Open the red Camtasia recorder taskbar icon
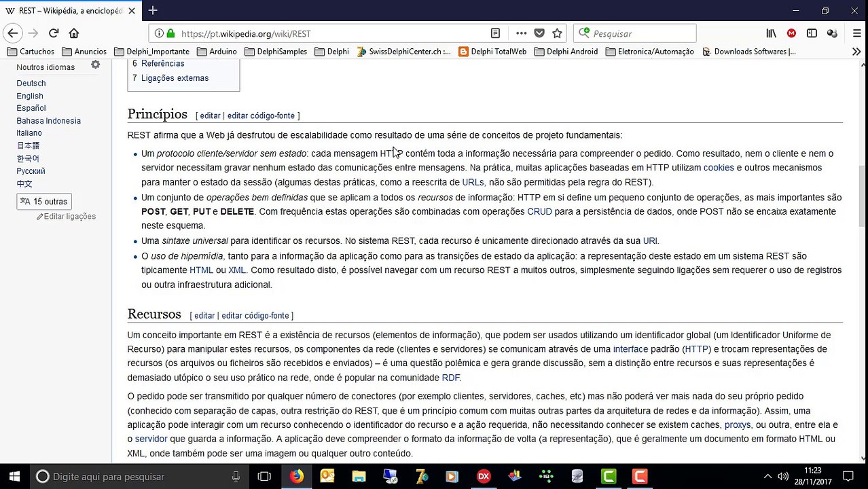Screen dimensions: 868x489 (x=640, y=477)
